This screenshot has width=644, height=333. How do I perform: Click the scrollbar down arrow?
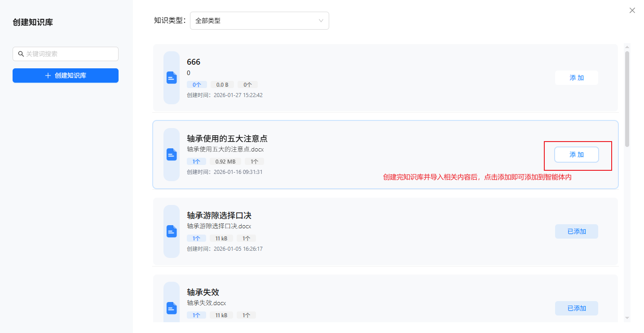point(627,318)
